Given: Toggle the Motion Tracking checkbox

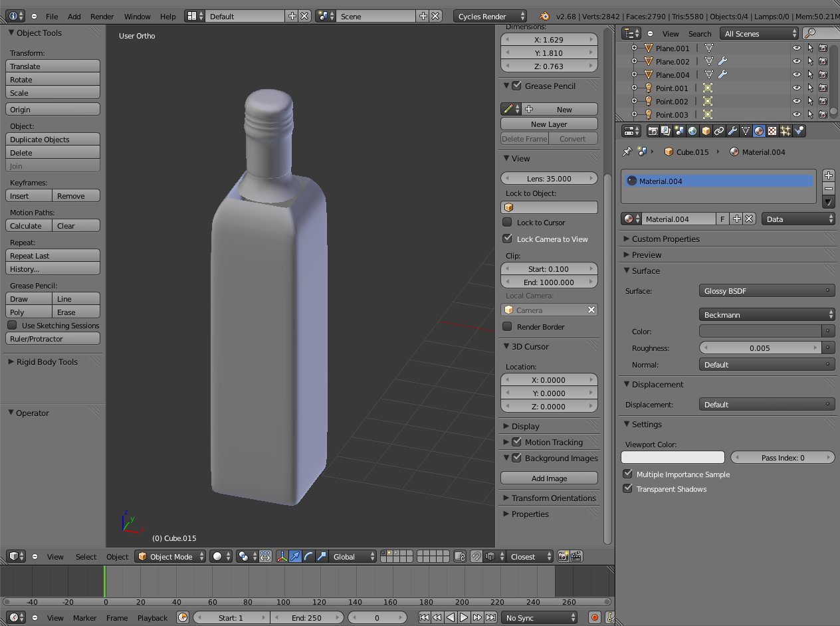Looking at the screenshot, I should [517, 442].
